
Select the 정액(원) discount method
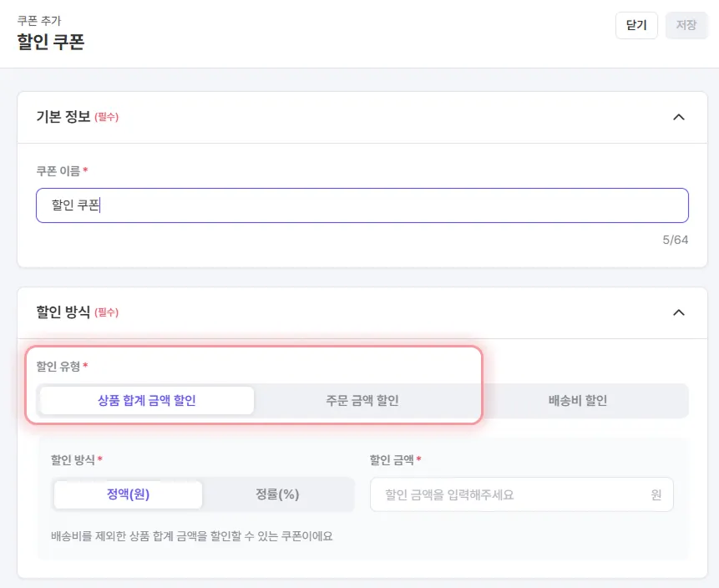point(128,494)
